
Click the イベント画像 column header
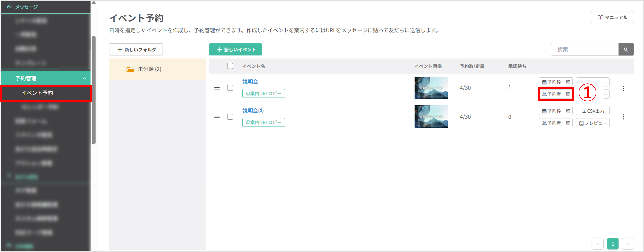pyautogui.click(x=428, y=66)
